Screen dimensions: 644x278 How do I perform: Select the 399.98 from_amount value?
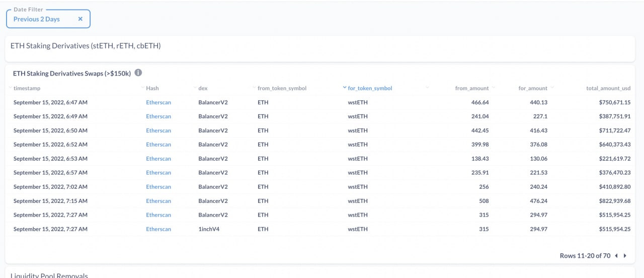click(x=479, y=145)
